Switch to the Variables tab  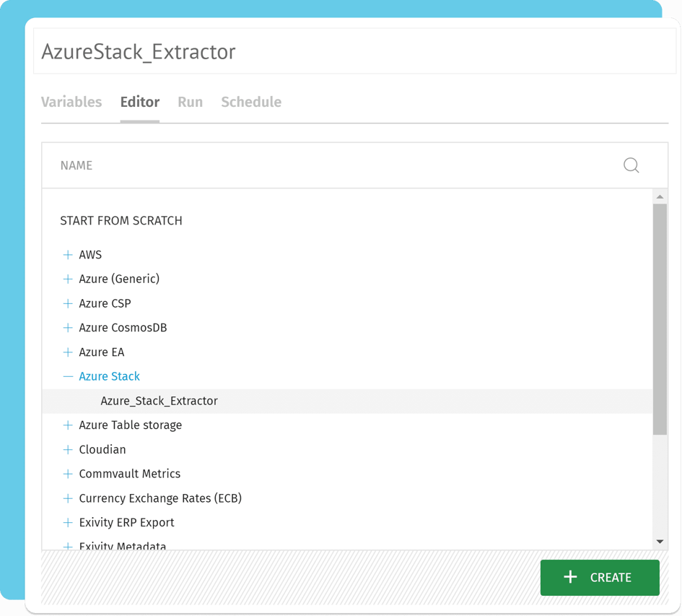coord(71,102)
